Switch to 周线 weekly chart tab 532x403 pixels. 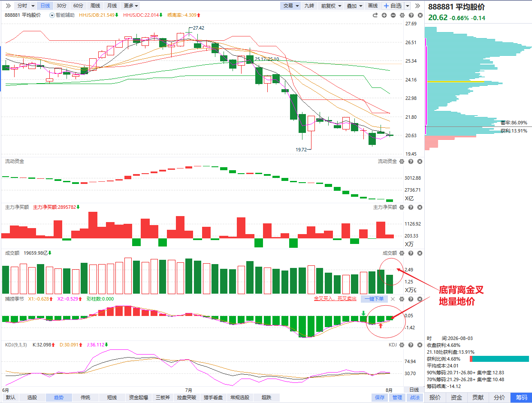coord(95,6)
